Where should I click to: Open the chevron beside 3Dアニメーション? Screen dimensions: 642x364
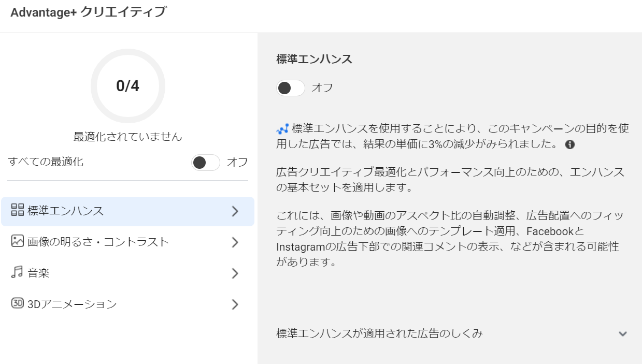coord(235,304)
